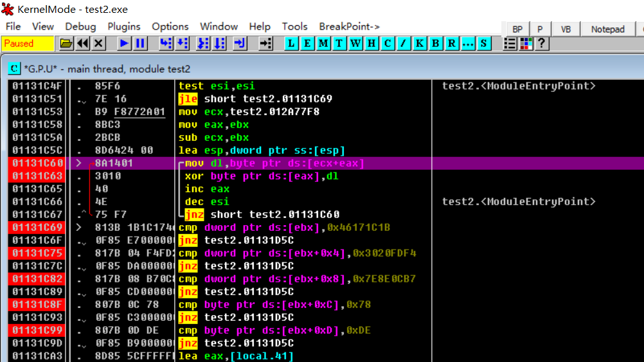Restart the program with the rewind icon

coord(82,44)
